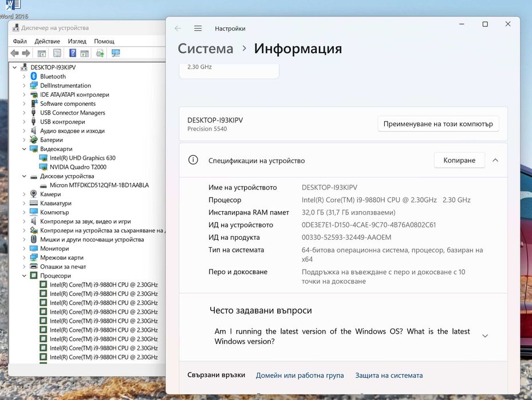Select the Bluetooth icon in device tree
This screenshot has height=400, width=532.
point(34,76)
